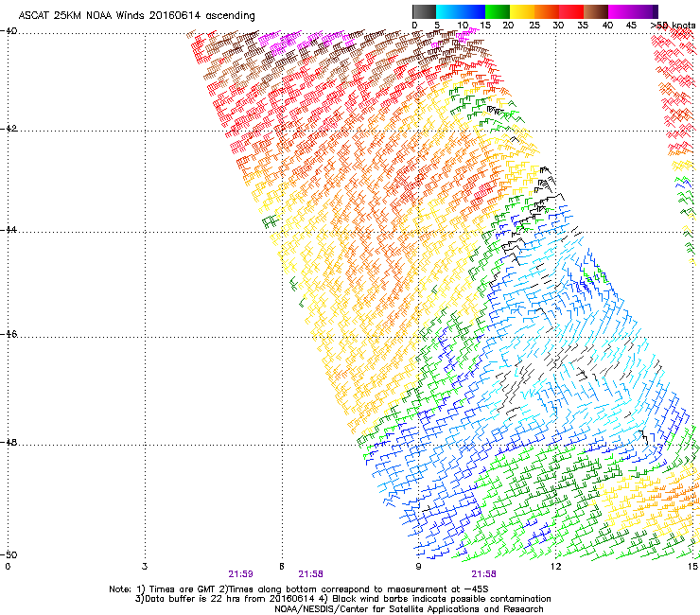Select the gray 0-5 knots color swatch

(x=424, y=11)
